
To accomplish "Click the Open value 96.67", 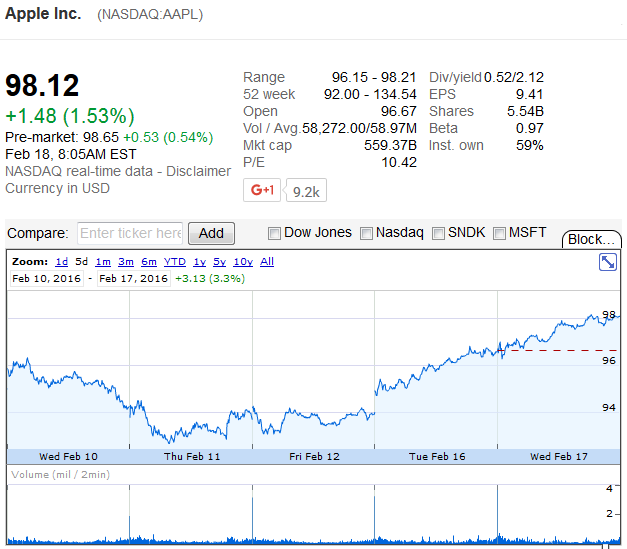I will (x=399, y=111).
